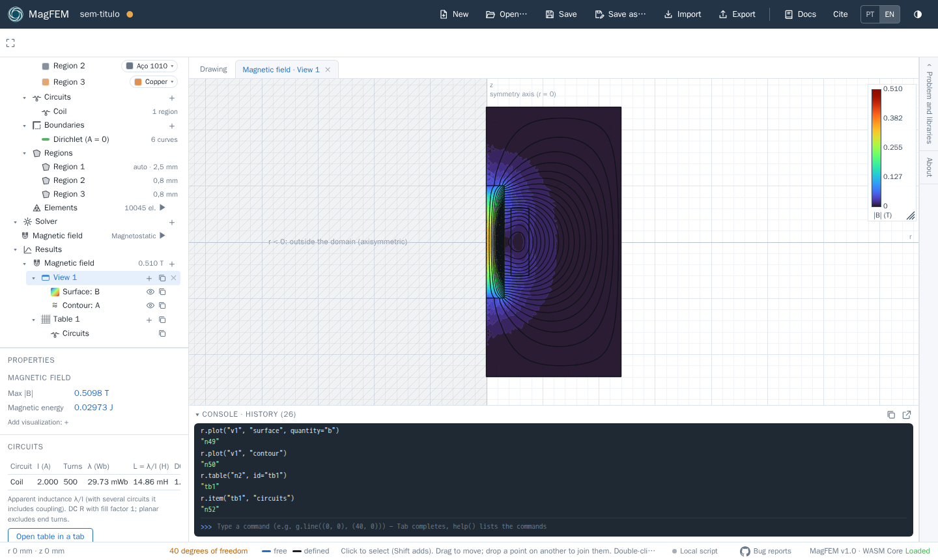Switch language to EN
The height and width of the screenshot is (560, 938).
tap(890, 14)
